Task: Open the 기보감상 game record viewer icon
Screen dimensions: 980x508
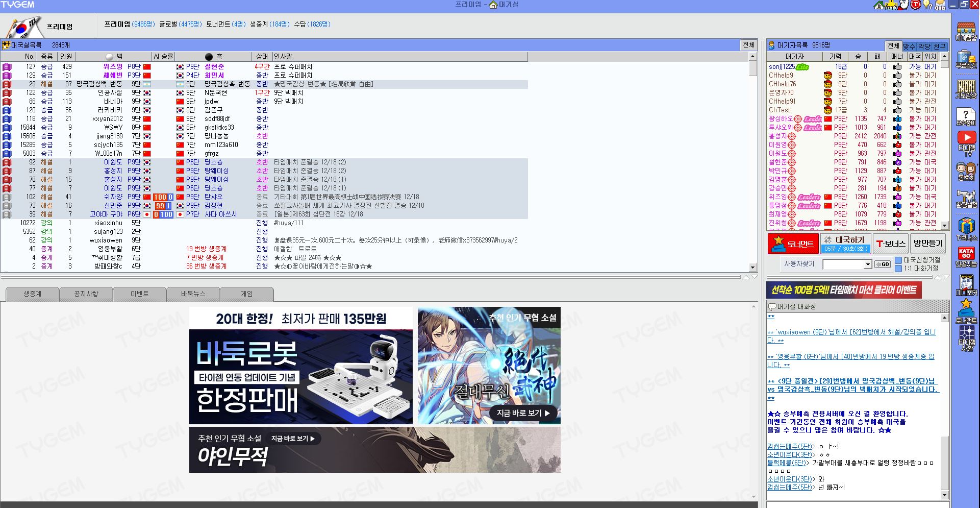Action: click(966, 89)
